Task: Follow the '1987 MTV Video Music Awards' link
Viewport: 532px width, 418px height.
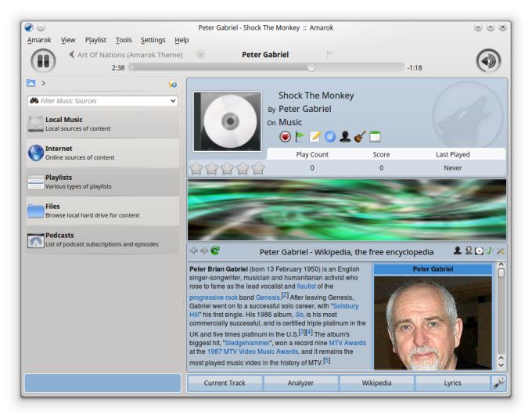Action: pos(253,351)
